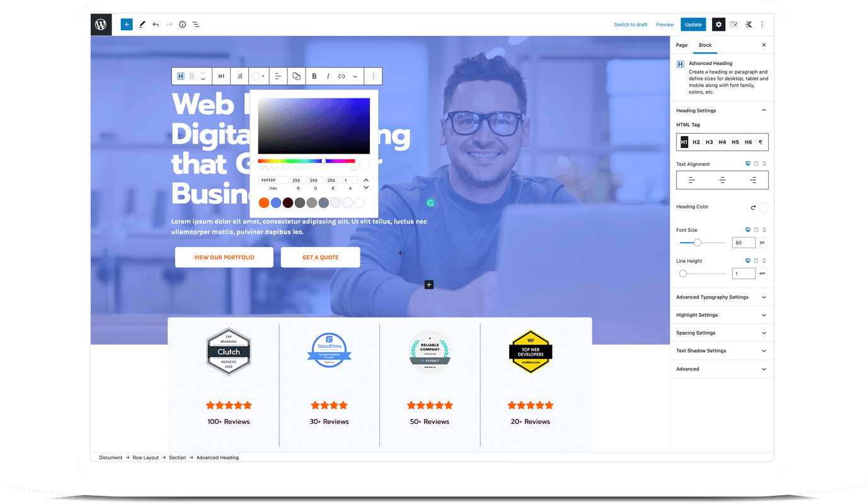This screenshot has height=504, width=867.
Task: Open the heading level H1 dropdown in toolbar
Action: pos(221,76)
